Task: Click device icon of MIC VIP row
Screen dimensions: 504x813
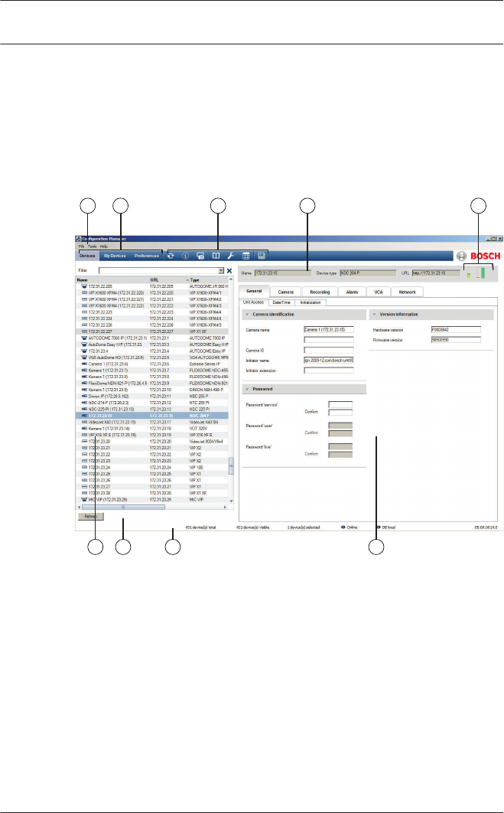Action: (x=84, y=500)
